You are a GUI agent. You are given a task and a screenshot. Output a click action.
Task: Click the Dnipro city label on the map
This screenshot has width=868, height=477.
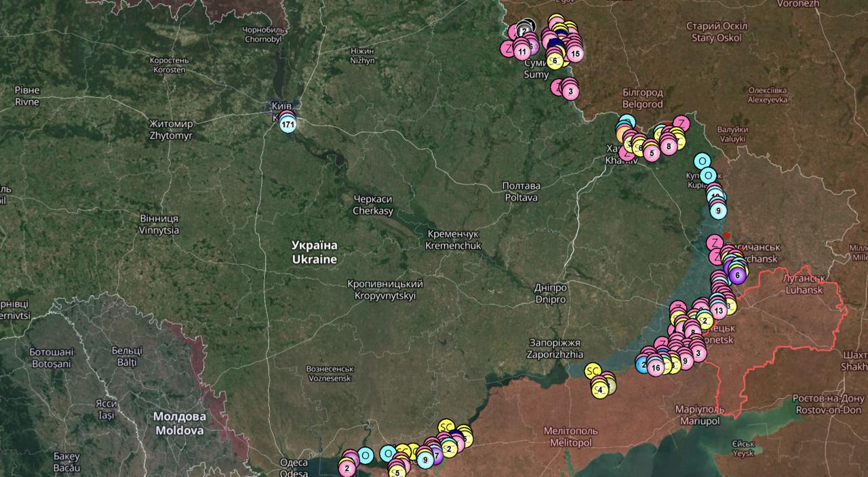coord(551,293)
